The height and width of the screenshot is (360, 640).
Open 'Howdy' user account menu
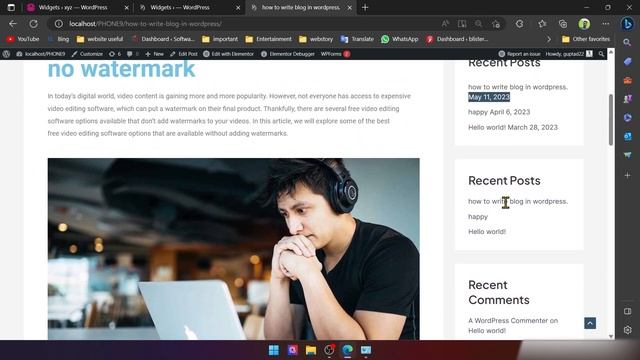(569, 54)
